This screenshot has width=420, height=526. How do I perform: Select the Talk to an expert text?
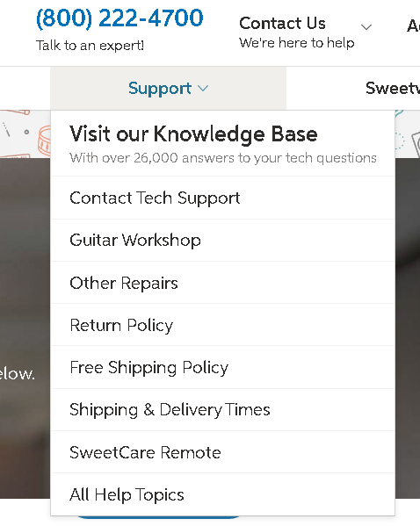click(90, 46)
